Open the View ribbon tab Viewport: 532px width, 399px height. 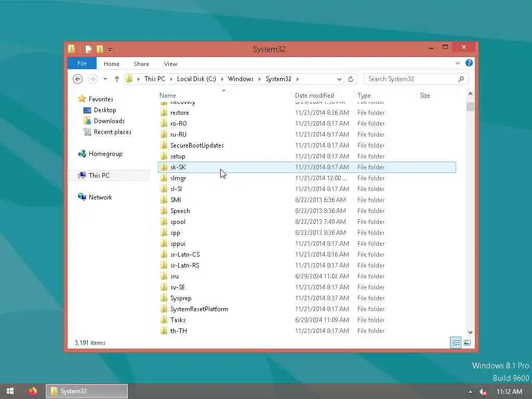click(x=170, y=64)
